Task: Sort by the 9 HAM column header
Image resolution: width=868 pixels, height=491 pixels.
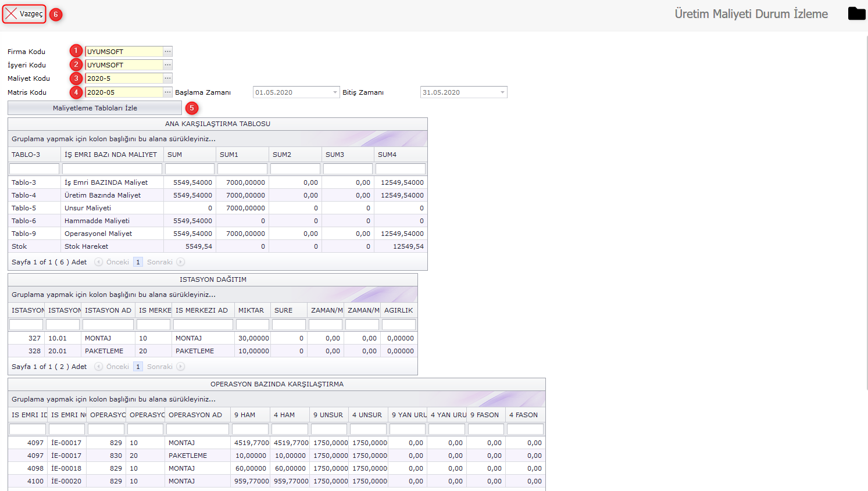Action: click(x=251, y=415)
